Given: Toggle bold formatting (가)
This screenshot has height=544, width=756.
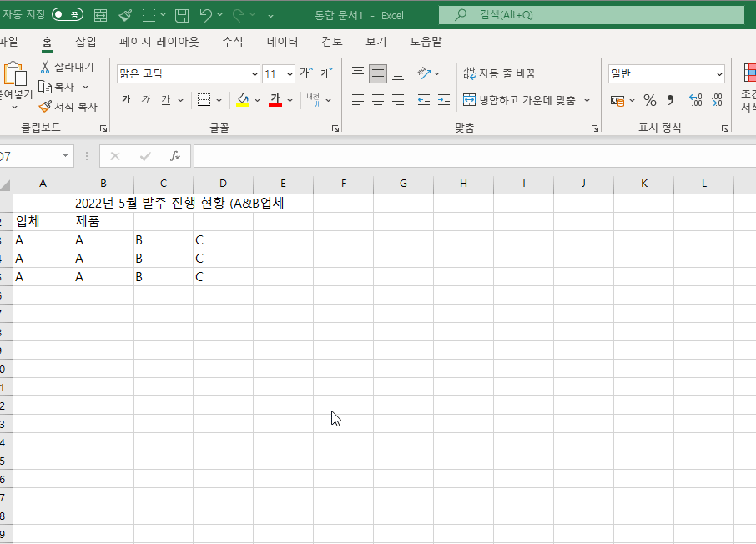Looking at the screenshot, I should pyautogui.click(x=126, y=100).
